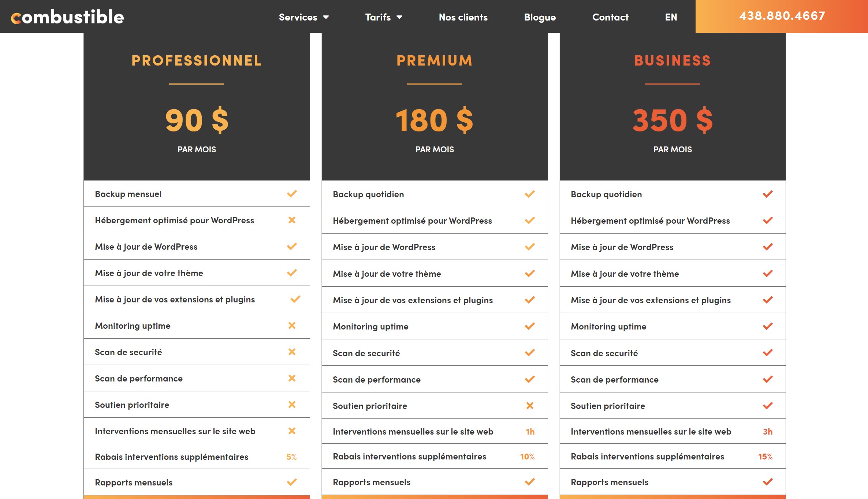Click the Premium Scan de performance checkmark
This screenshot has width=868, height=499.
click(530, 379)
